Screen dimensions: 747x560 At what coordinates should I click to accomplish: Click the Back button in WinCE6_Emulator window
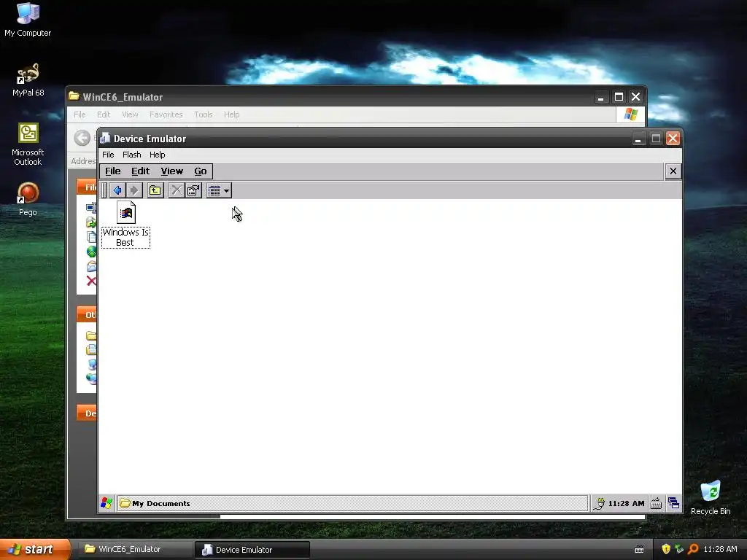coord(82,138)
